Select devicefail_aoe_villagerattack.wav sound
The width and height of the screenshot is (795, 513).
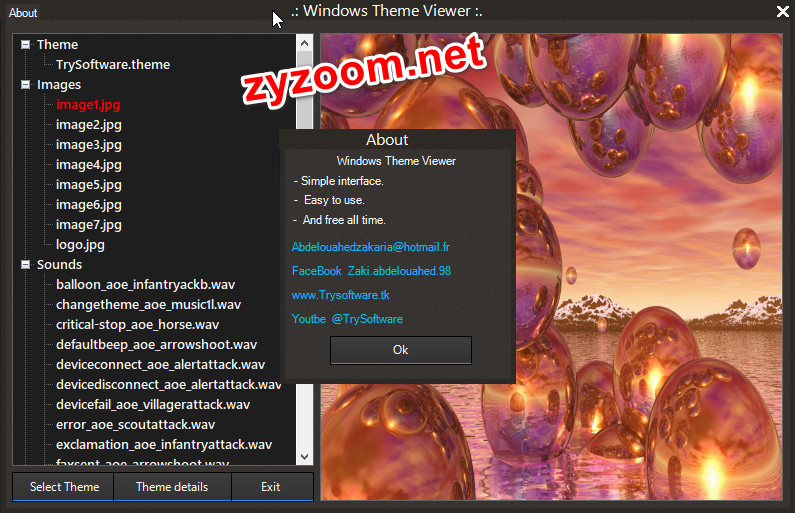click(153, 405)
